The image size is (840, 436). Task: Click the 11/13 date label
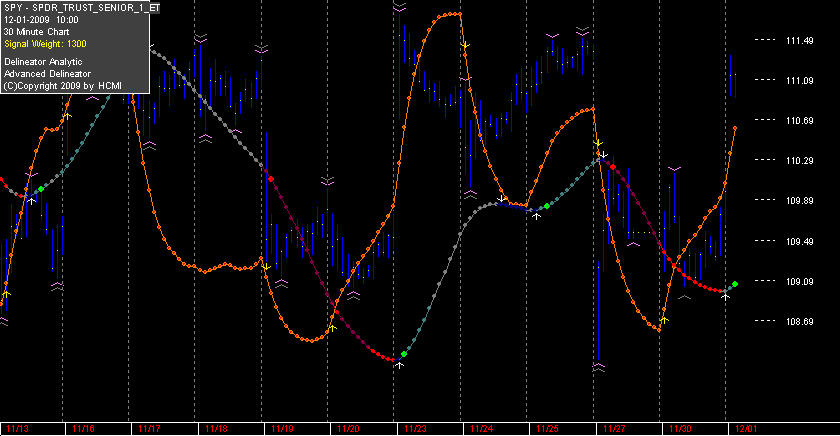(x=18, y=429)
